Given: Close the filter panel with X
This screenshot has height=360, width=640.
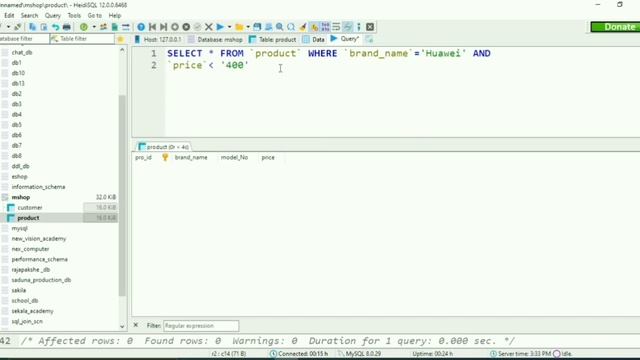Looking at the screenshot, I should coord(136,325).
